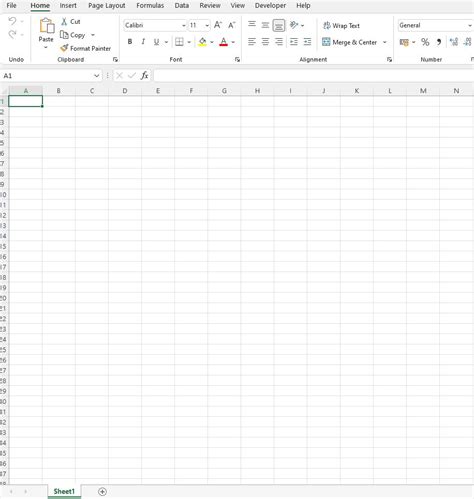
Task: Click the Format Painter brush icon
Action: [x=64, y=48]
